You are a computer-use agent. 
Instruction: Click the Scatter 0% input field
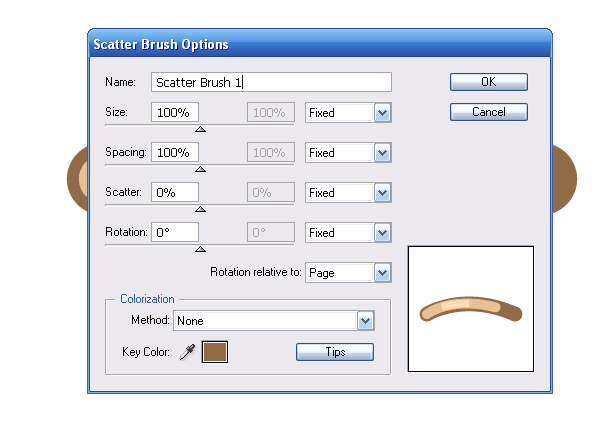pyautogui.click(x=175, y=192)
